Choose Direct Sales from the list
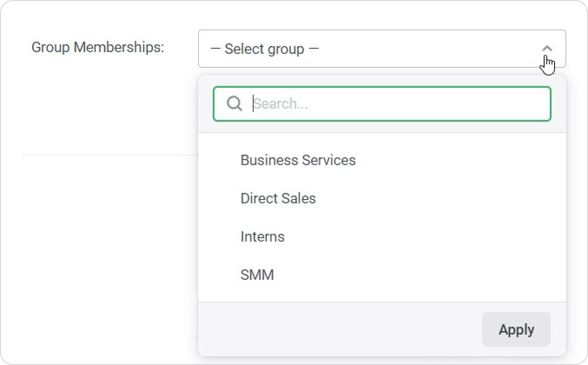This screenshot has height=365, width=588. pos(278,199)
